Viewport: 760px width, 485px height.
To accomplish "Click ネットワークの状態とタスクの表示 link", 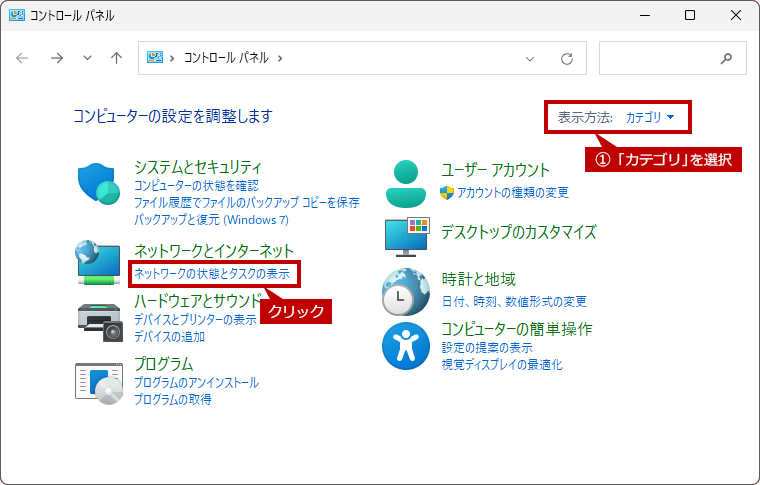I will click(212, 274).
